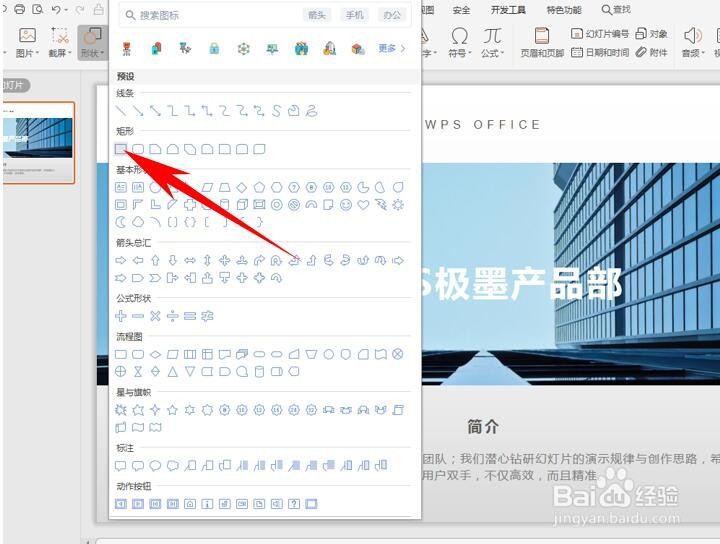Insert the five-point star shape
The height and width of the screenshot is (544, 720).
[x=173, y=410]
